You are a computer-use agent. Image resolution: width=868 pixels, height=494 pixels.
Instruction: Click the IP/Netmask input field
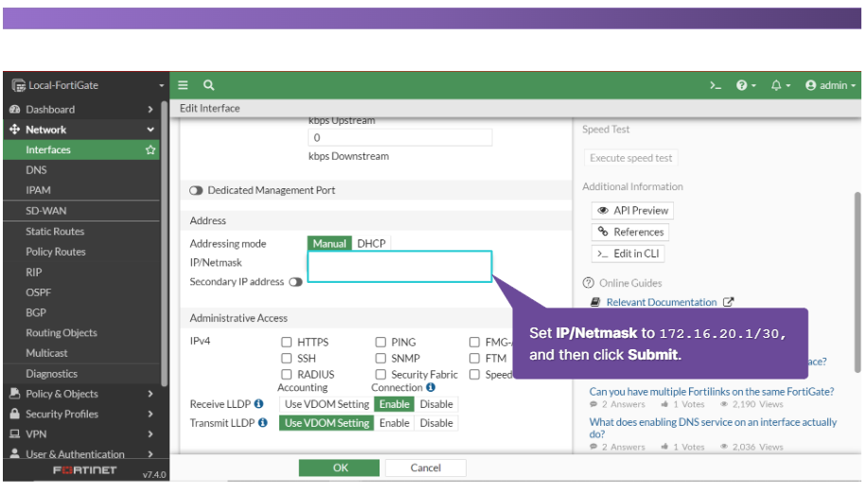[399, 267]
